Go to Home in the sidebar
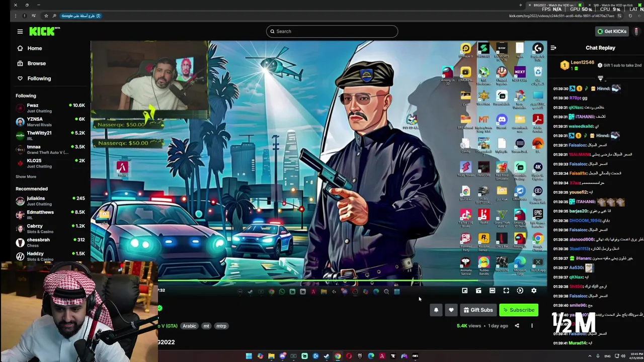This screenshot has width=644, height=362. point(35,48)
